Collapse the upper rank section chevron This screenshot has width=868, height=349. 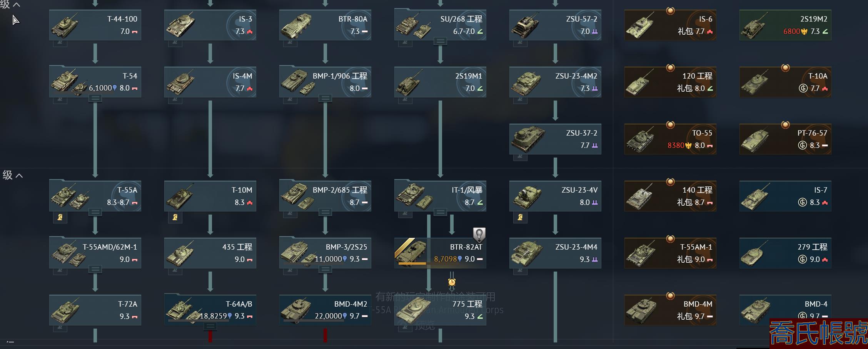(17, 5)
